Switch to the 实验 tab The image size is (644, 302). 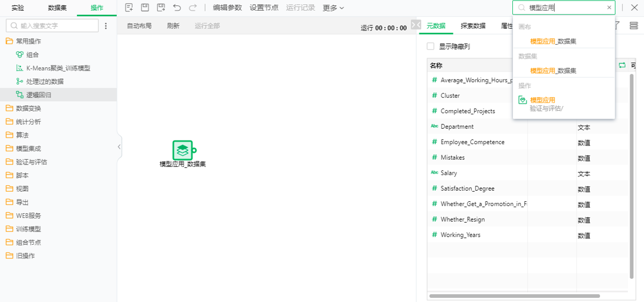[x=18, y=7]
